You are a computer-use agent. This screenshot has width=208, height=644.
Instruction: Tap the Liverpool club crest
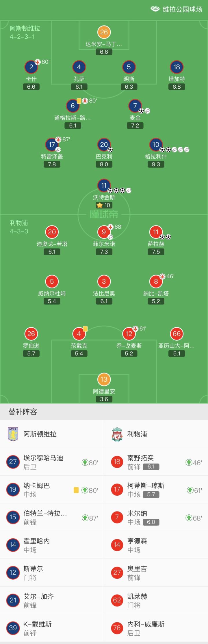[117, 434]
